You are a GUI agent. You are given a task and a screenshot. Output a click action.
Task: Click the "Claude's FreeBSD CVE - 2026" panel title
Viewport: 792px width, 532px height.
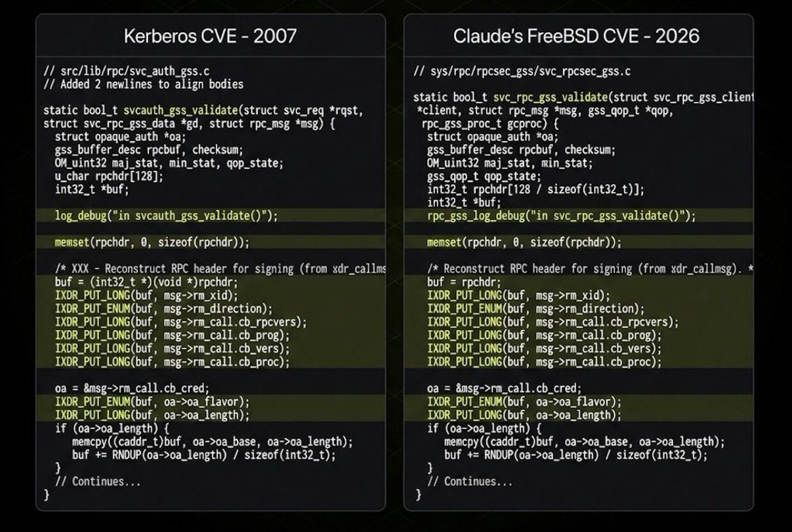(576, 36)
